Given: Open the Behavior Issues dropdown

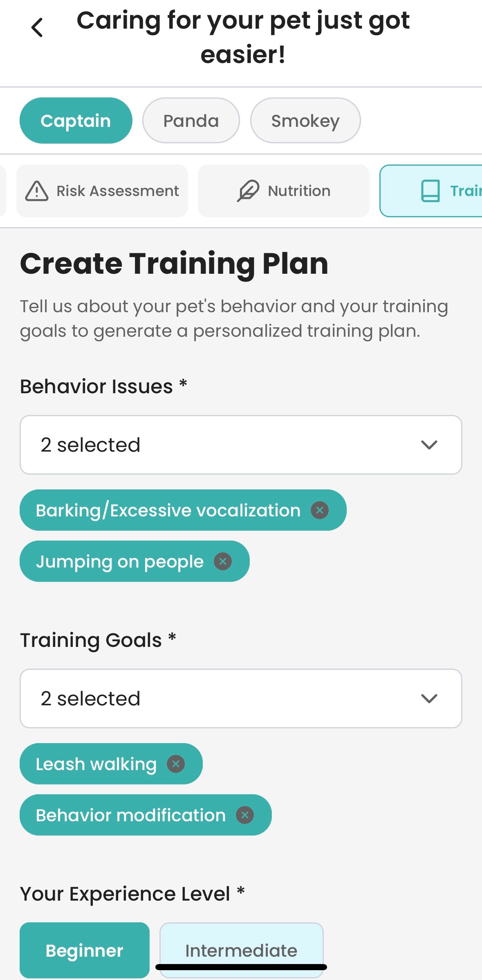Looking at the screenshot, I should click(241, 445).
